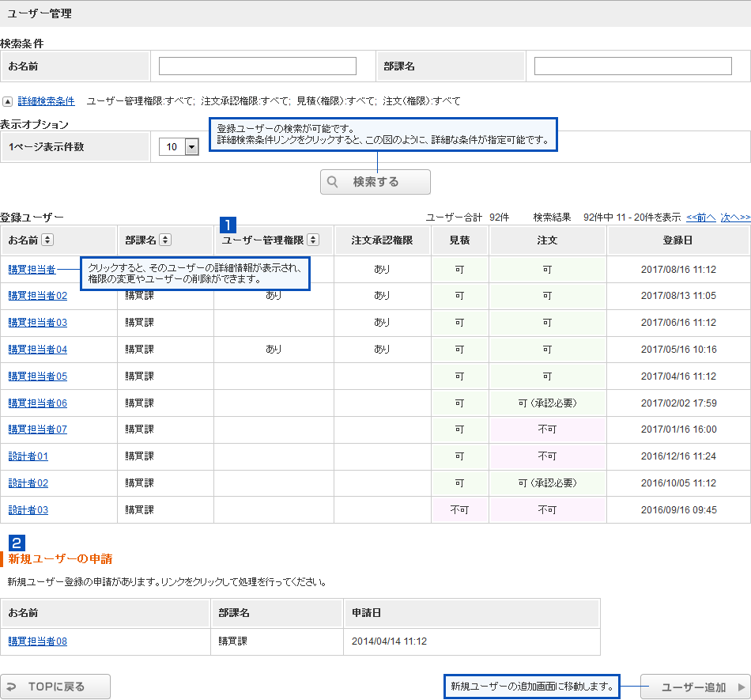The height and width of the screenshot is (700, 751).
Task: Open user 購買担当者04 details
Action: (x=38, y=349)
